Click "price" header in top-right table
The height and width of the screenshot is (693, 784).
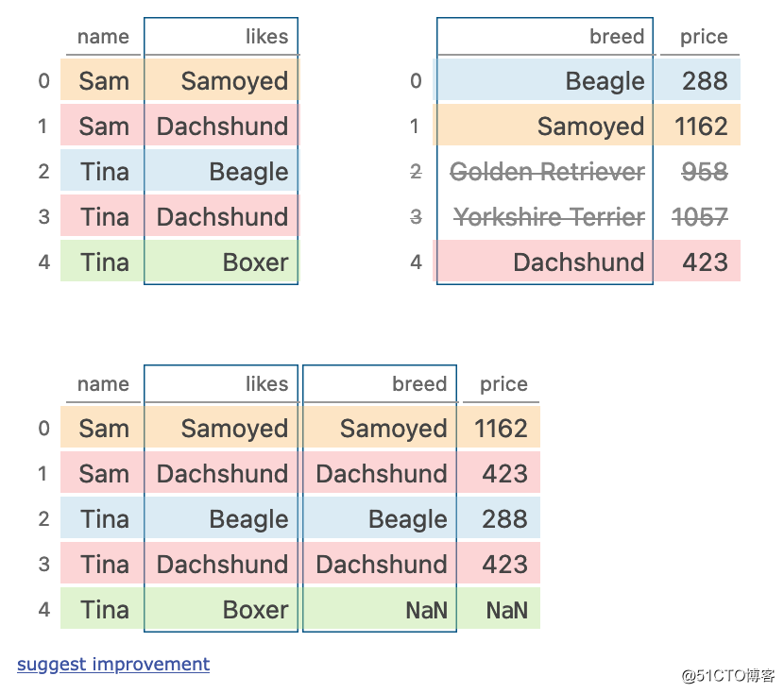[x=704, y=37]
